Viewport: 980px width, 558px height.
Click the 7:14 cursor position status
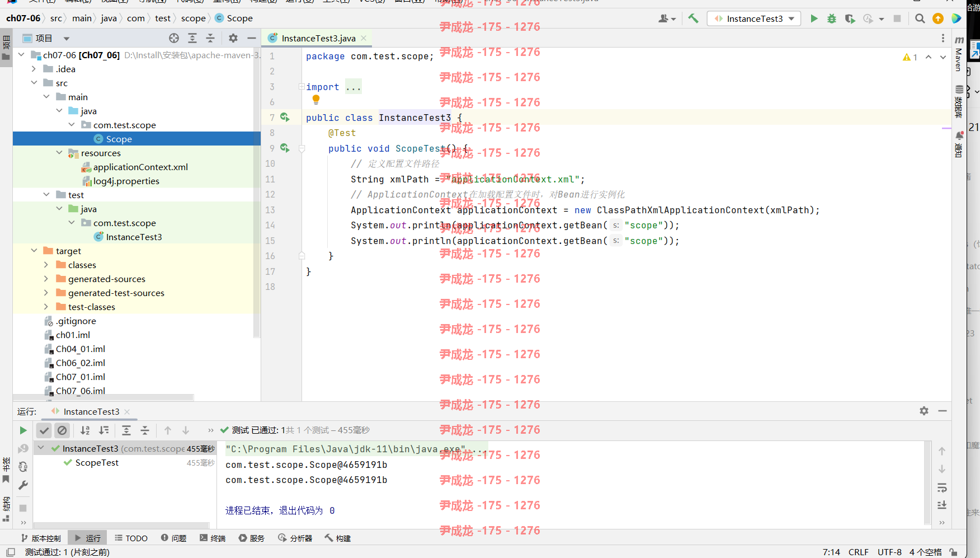pyautogui.click(x=831, y=552)
